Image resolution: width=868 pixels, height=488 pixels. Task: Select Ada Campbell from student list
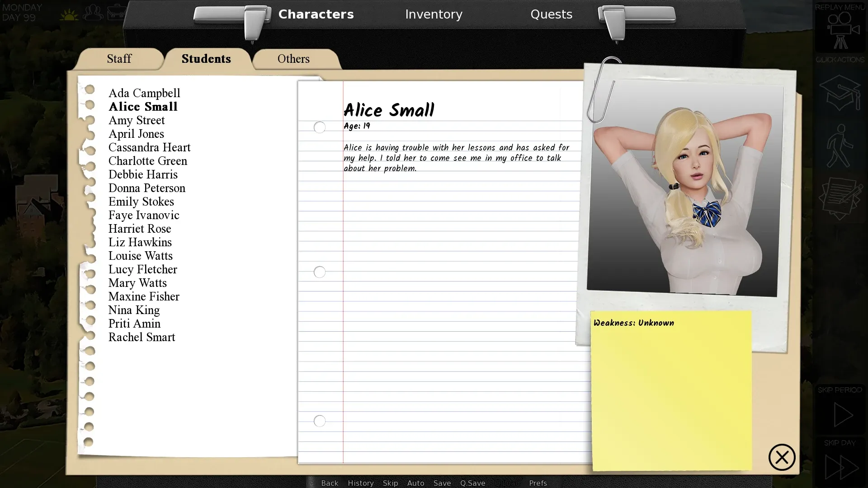coord(144,93)
